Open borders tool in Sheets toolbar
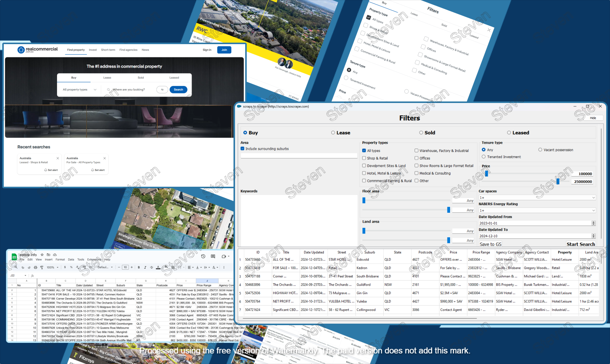 click(x=173, y=267)
